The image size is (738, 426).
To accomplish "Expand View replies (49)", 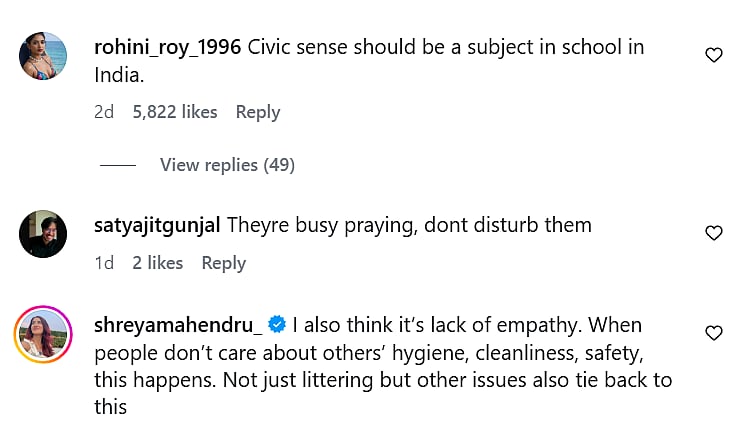I will pyautogui.click(x=227, y=165).
